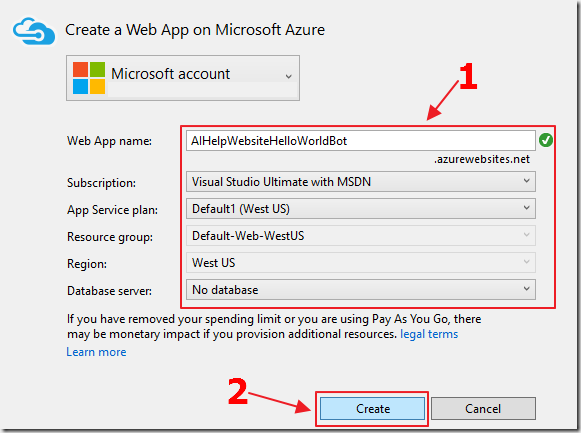The image size is (581, 433).
Task: Follow the Learn more link
Action: coord(96,352)
